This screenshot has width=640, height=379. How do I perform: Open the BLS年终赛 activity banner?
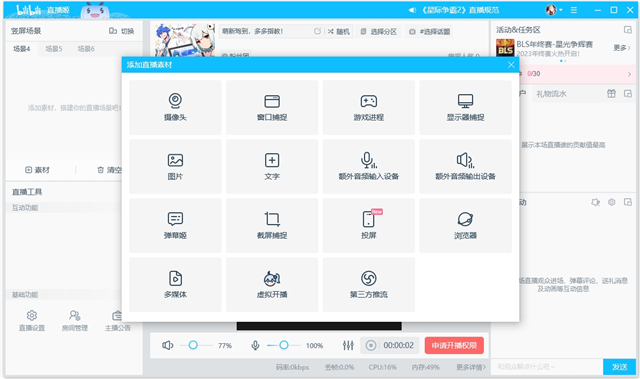(554, 48)
